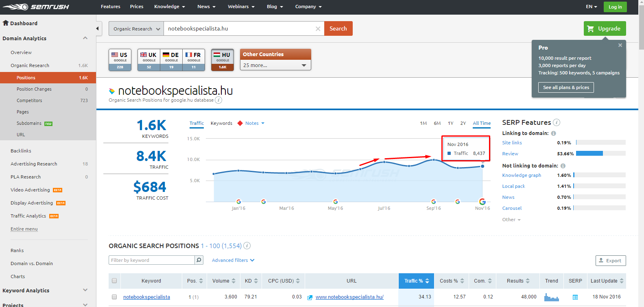Open Backlinks in the sidebar
This screenshot has width=644, height=307.
pyautogui.click(x=21, y=151)
